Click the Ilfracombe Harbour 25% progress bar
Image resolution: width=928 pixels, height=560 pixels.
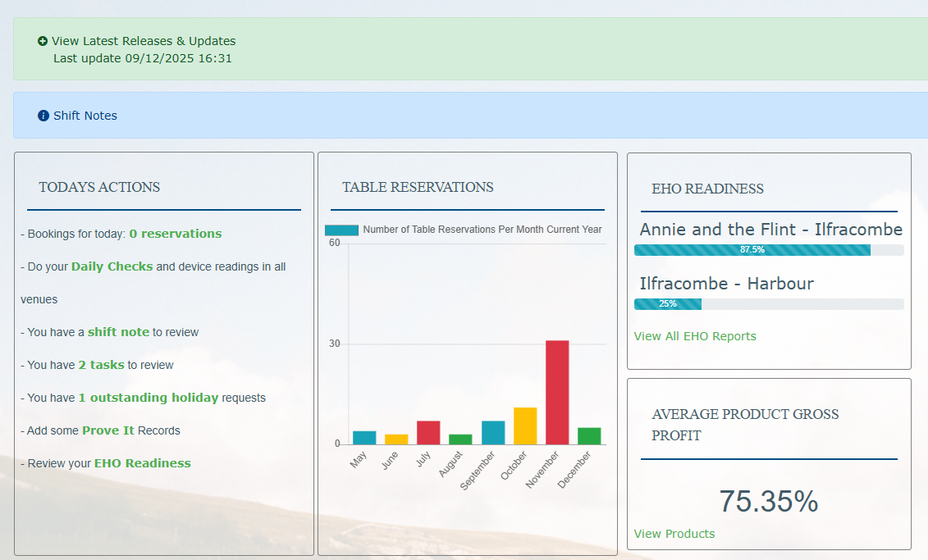tap(667, 304)
